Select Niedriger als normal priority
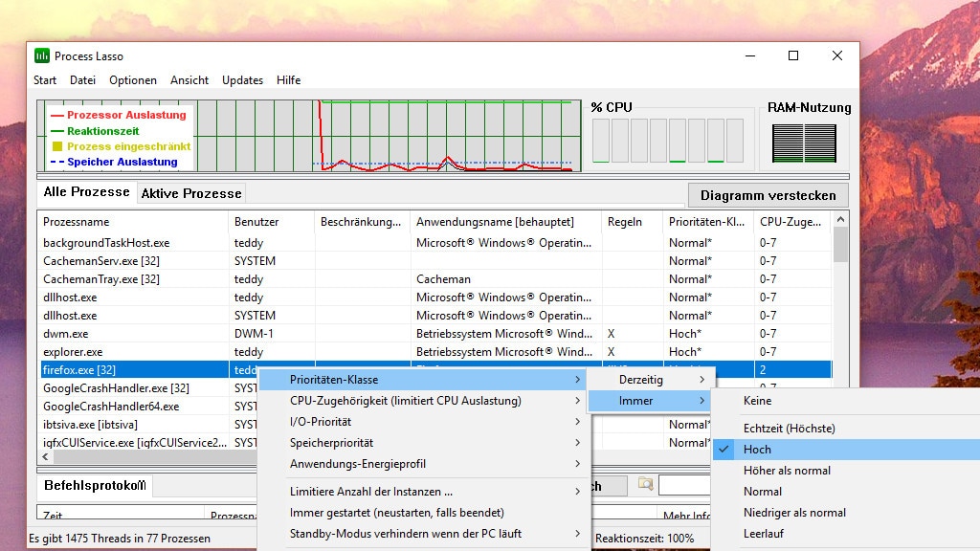 [x=846, y=513]
